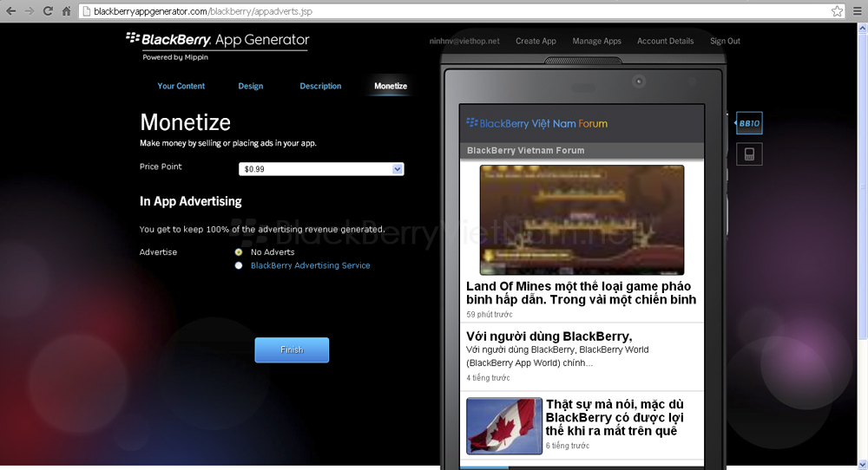Click the Canadian flag article thumbnail
Viewport: 868px width, 470px height.
(x=504, y=426)
